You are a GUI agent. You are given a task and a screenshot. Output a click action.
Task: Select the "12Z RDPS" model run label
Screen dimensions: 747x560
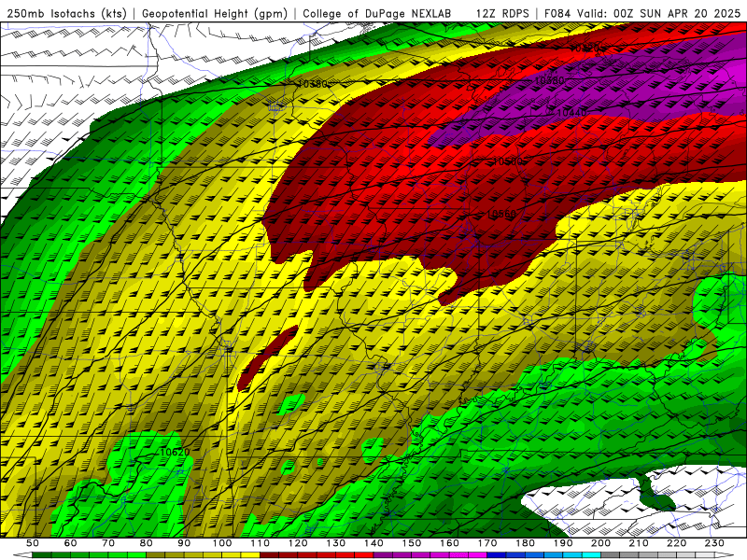(501, 14)
